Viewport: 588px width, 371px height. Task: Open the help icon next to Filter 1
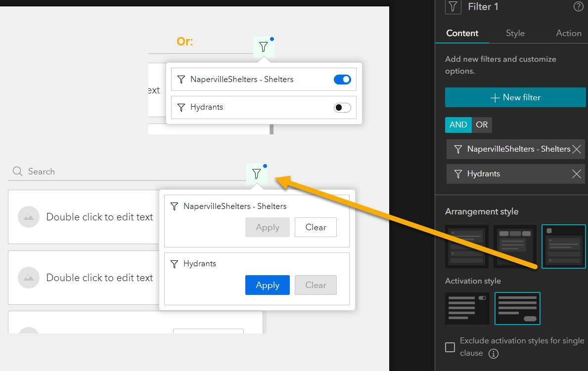(578, 7)
